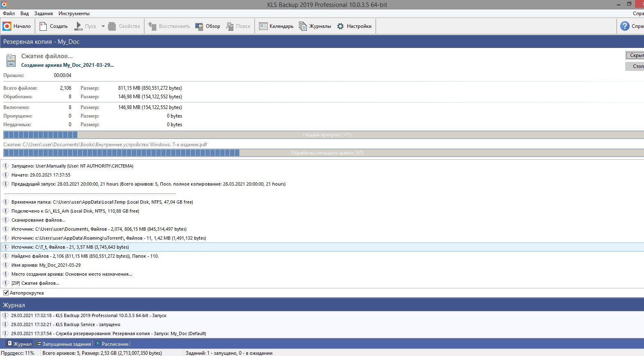Click the Поиск search toolbar icon
Viewport: 644px width, 356px height.
[230, 26]
